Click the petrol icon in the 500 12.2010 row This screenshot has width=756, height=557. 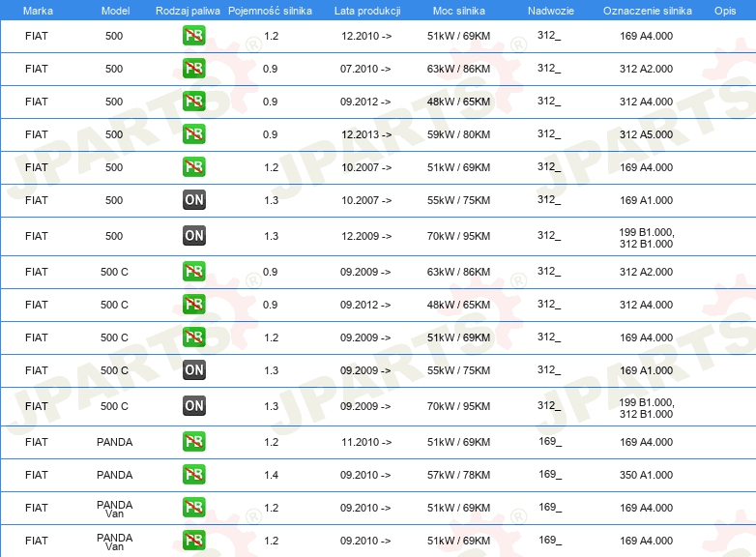coord(193,36)
